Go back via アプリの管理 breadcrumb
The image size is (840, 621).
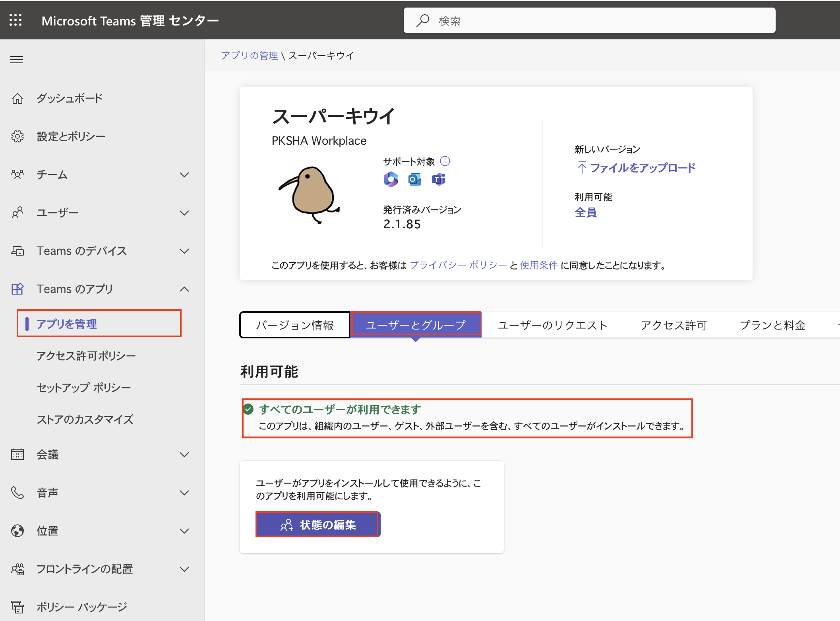tap(250, 56)
